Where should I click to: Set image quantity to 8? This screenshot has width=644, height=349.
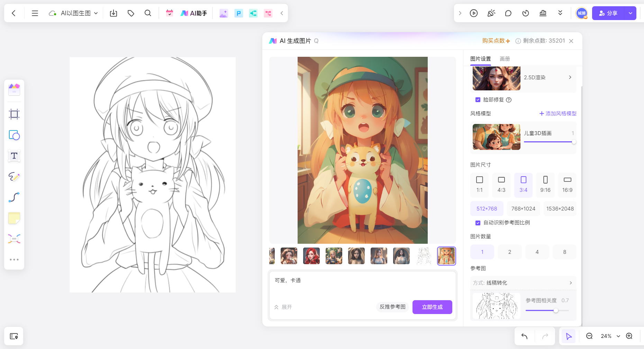[565, 252]
